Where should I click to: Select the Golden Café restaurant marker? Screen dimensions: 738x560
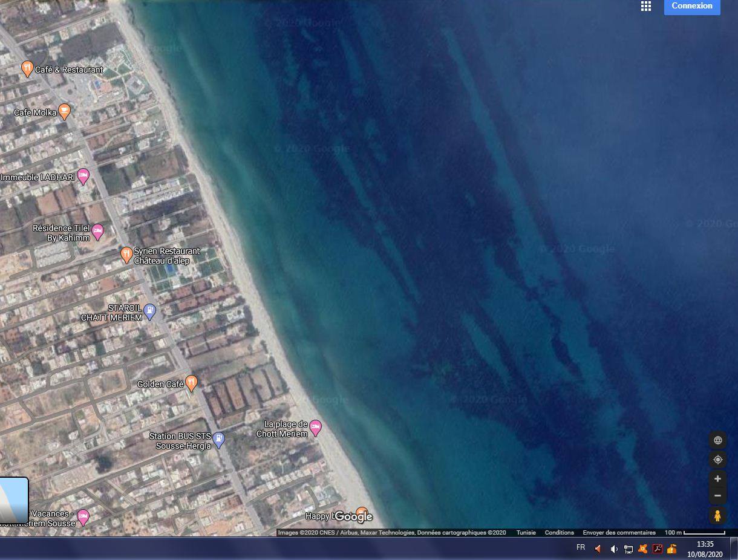tap(192, 383)
